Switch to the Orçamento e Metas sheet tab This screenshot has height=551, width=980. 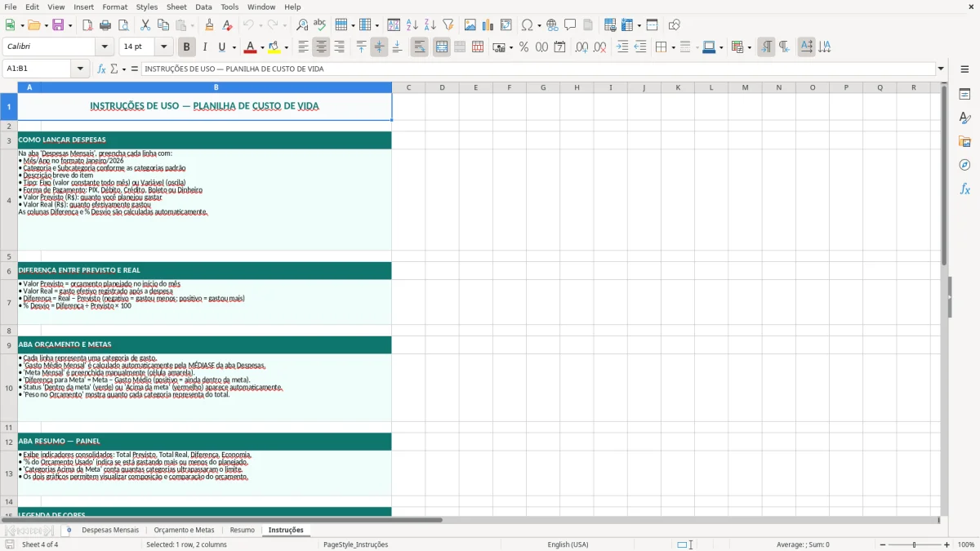click(x=184, y=531)
